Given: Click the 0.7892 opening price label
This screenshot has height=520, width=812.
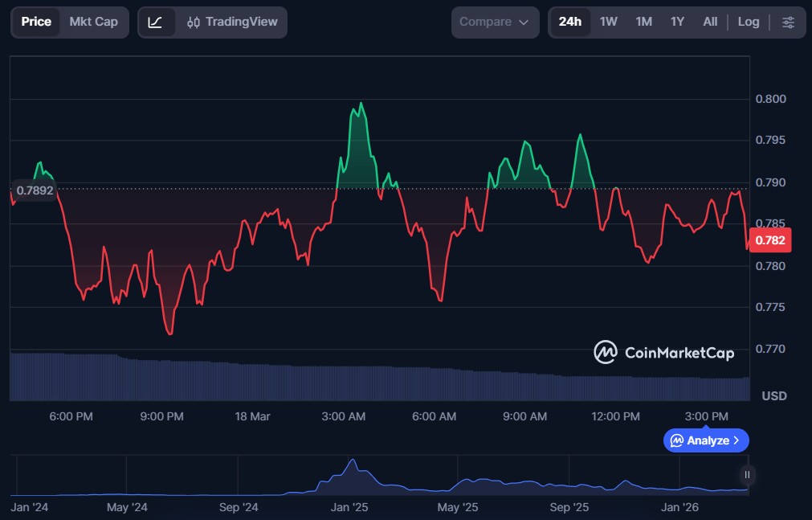Looking at the screenshot, I should pyautogui.click(x=34, y=190).
